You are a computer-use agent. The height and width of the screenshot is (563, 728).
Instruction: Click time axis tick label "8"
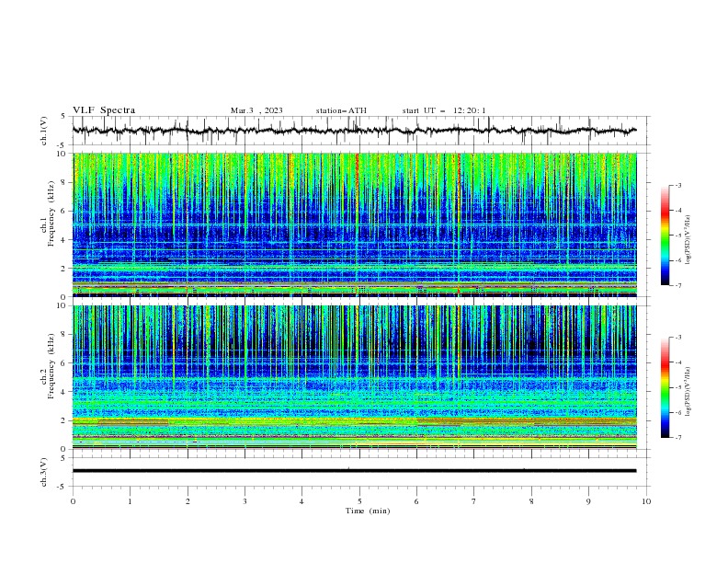[531, 501]
